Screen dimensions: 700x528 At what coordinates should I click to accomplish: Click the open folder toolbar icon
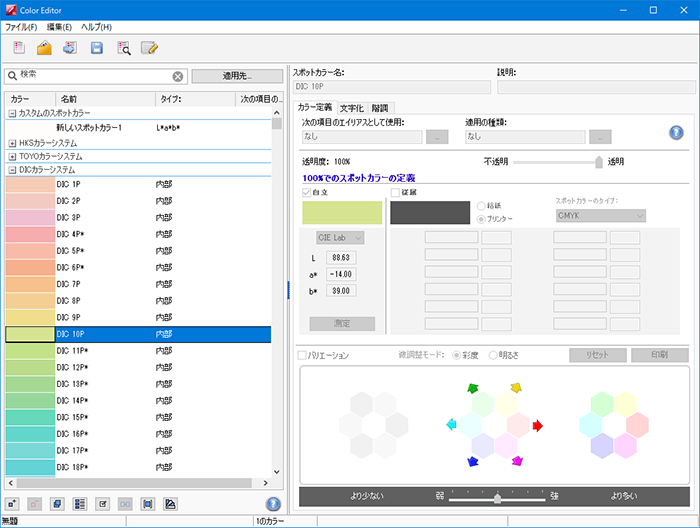pyautogui.click(x=44, y=47)
